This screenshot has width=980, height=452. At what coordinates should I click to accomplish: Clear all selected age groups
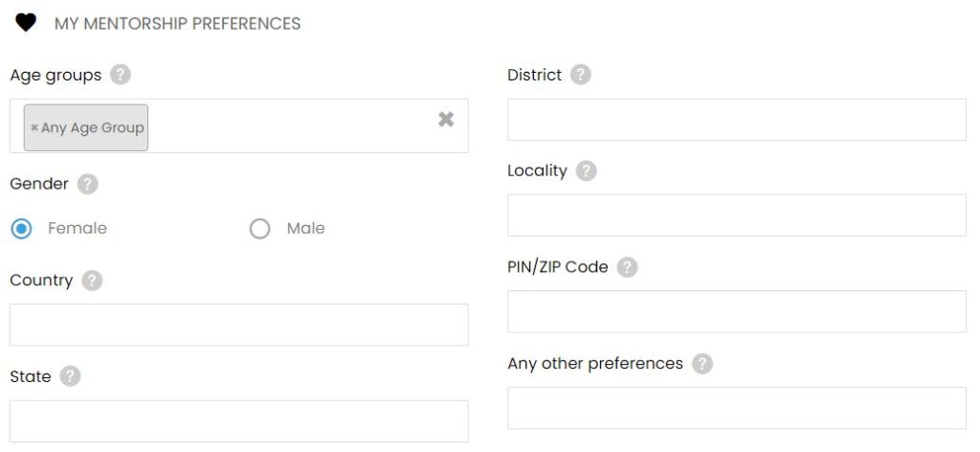(446, 120)
